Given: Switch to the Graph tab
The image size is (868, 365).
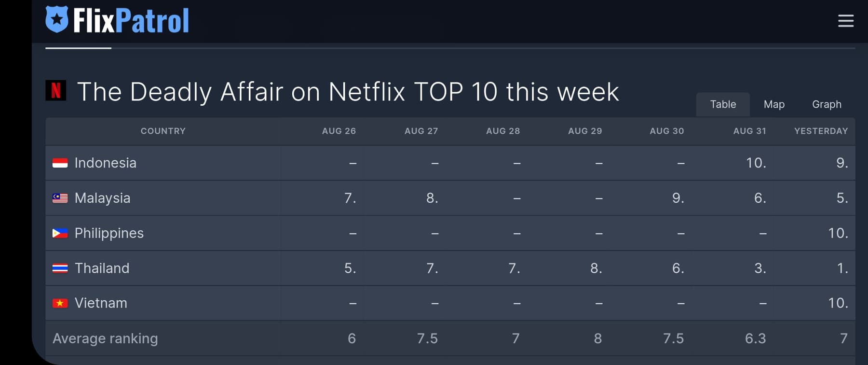Looking at the screenshot, I should pos(827,104).
